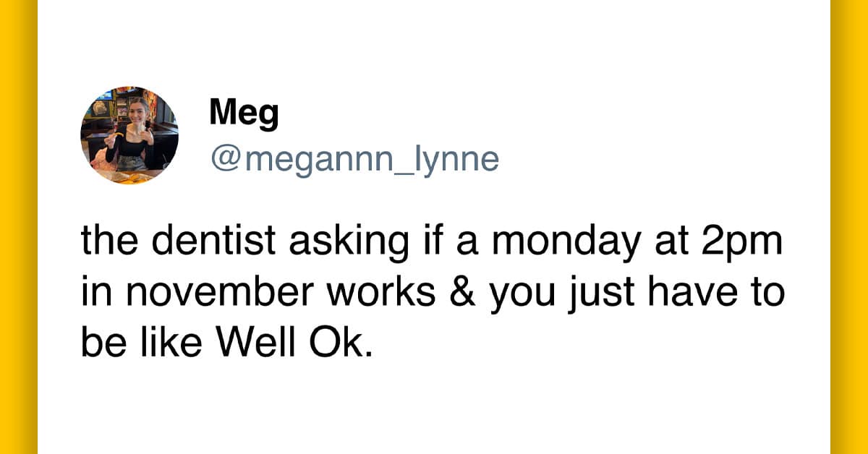This screenshot has width=868, height=454.
Task: Click the right yellow border strip
Action: (849, 227)
